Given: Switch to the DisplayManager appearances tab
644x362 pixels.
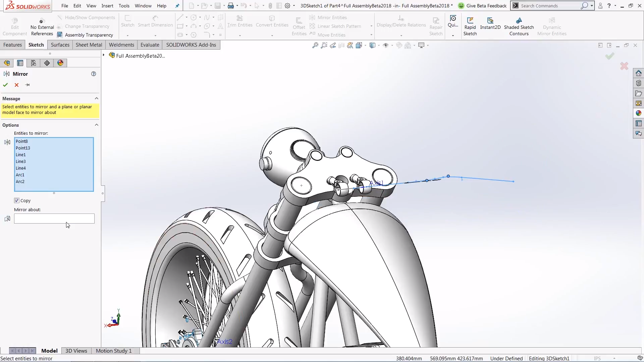Looking at the screenshot, I should point(60,63).
